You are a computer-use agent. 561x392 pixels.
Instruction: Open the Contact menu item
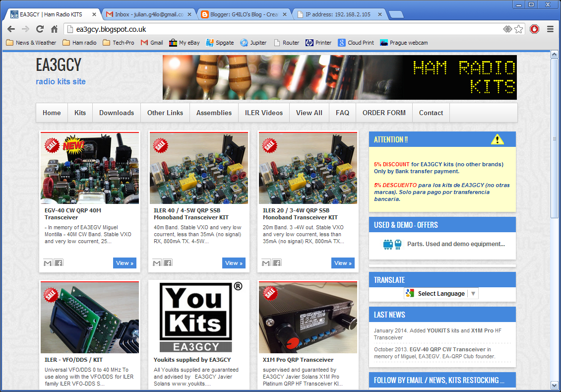(431, 113)
